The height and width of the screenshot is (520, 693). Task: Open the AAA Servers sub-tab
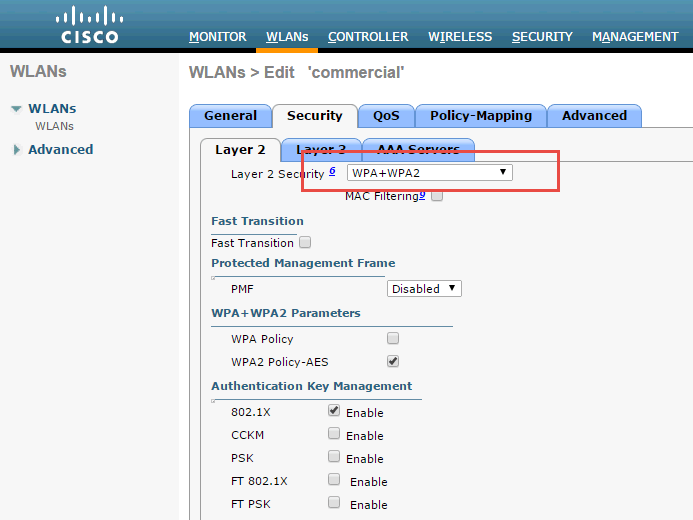[418, 150]
